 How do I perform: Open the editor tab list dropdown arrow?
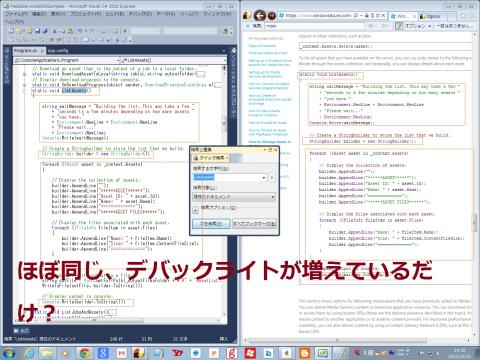(224, 51)
